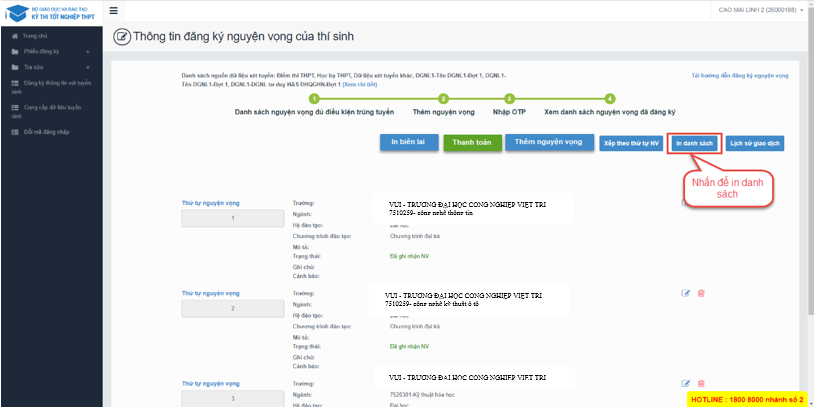This screenshot has width=816, height=414.
Task: Click the hamburger menu icon in header
Action: [113, 10]
